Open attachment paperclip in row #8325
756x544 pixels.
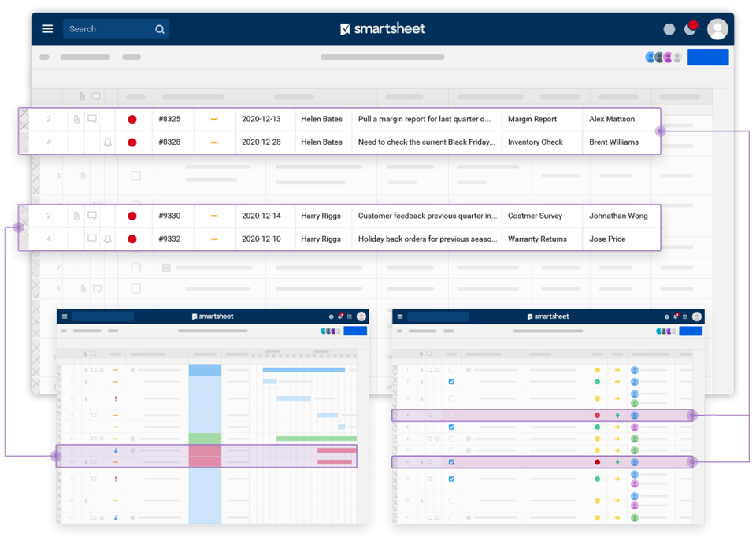[x=76, y=119]
